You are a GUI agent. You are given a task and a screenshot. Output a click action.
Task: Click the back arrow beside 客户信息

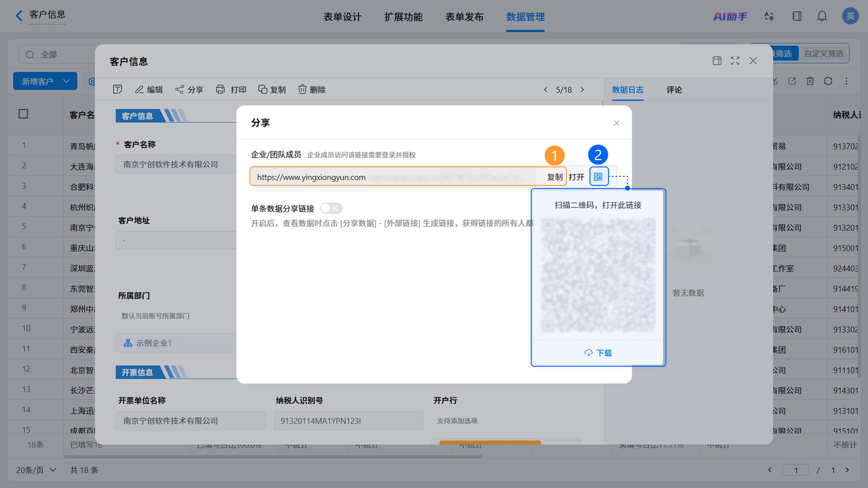tap(19, 15)
